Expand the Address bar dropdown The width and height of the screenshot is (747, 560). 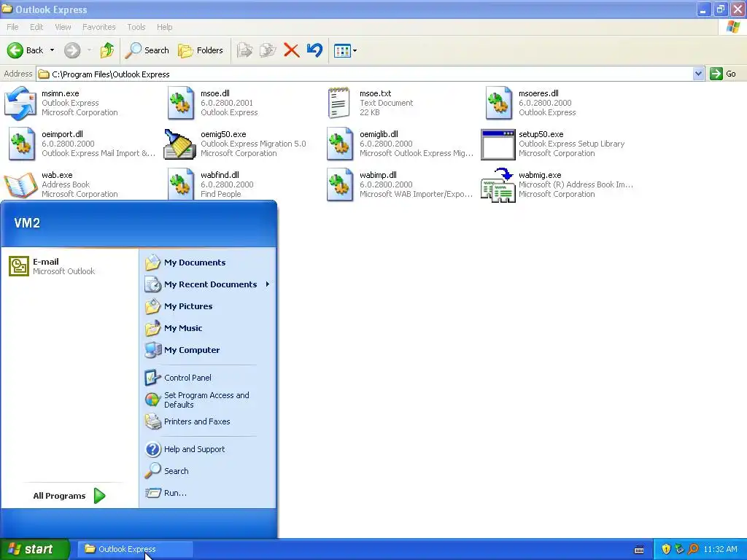click(698, 74)
